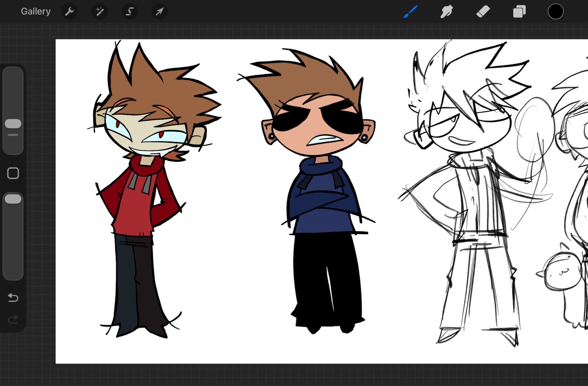588x386 pixels.
Task: Select the Eraser tool
Action: tap(483, 11)
